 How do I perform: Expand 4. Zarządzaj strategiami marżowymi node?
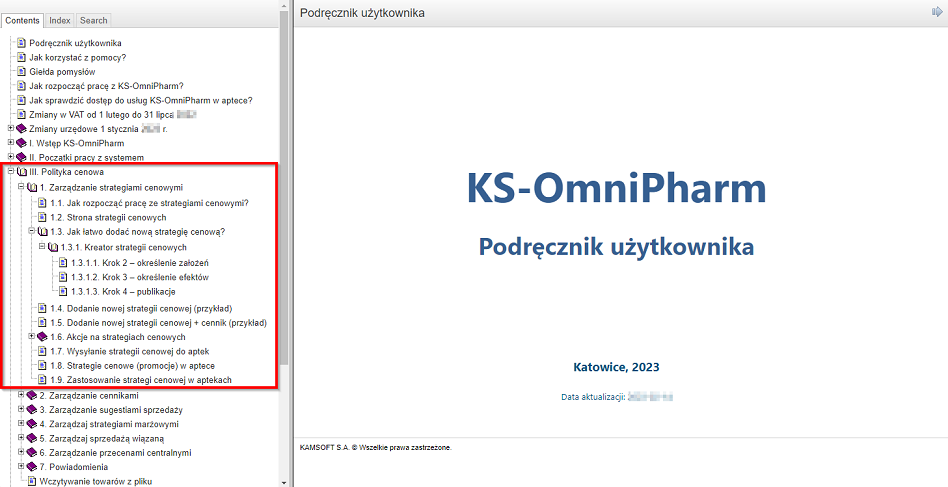(21, 424)
